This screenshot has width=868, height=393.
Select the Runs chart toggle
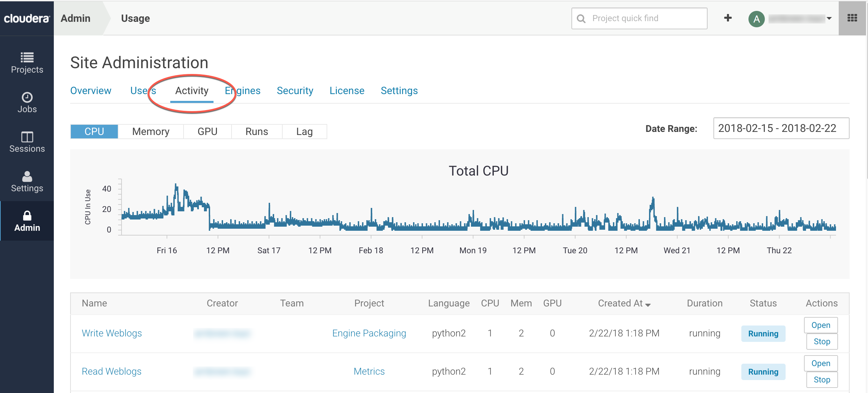[x=256, y=132]
